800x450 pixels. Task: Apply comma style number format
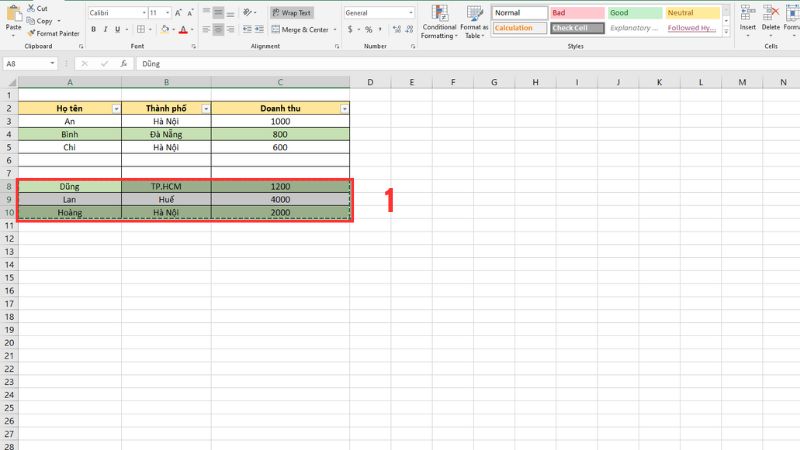pyautogui.click(x=380, y=30)
